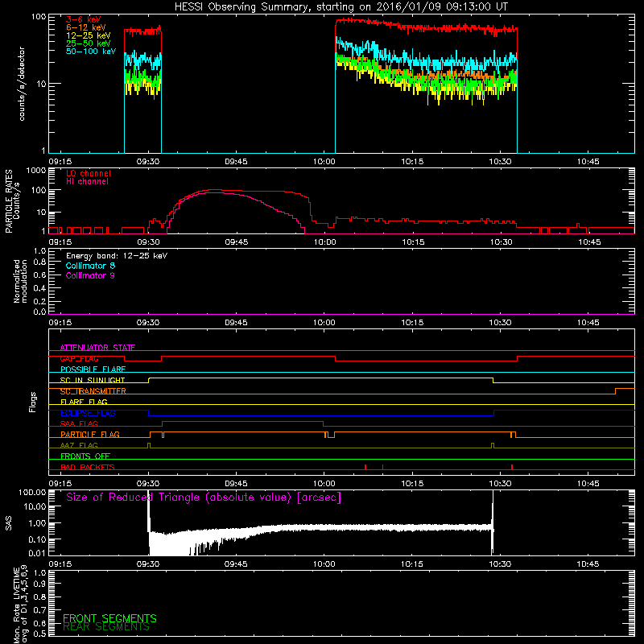Image resolution: width=644 pixels, height=644 pixels.
Task: Click the counts/s/detector axis label
Action: click(22, 84)
